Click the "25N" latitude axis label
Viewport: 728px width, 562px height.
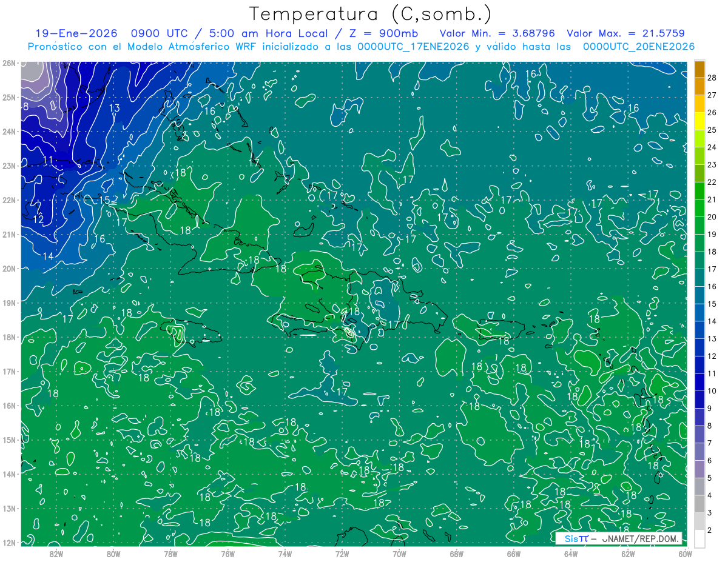coord(9,97)
